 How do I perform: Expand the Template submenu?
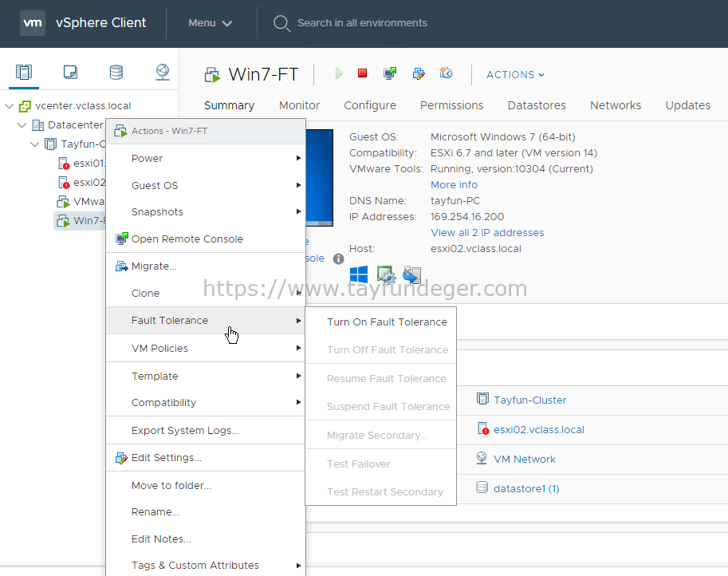(206, 377)
